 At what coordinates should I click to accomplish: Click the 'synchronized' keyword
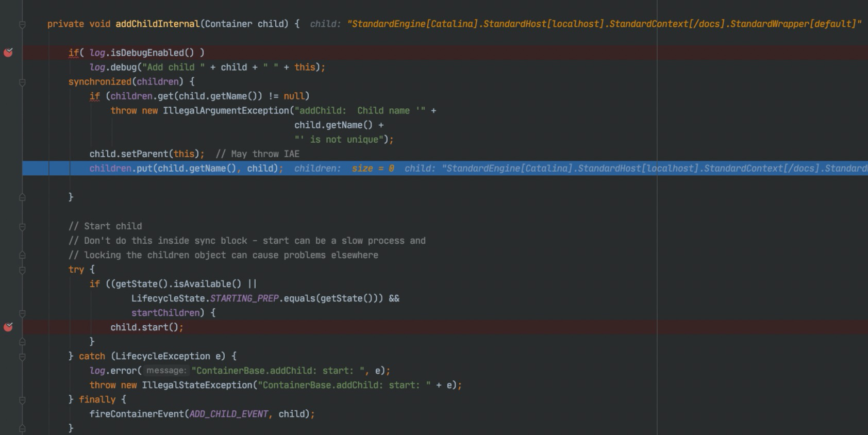[100, 81]
